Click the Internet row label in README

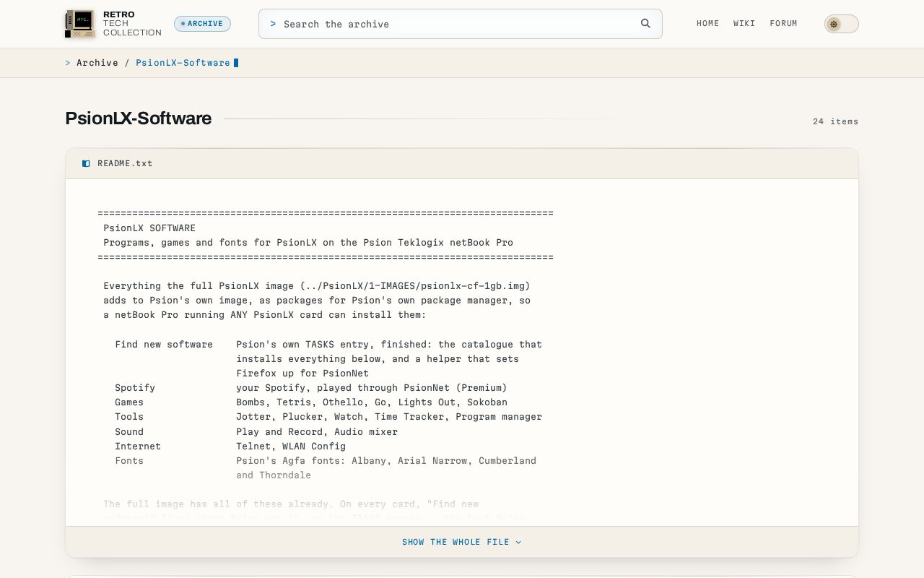[138, 447]
